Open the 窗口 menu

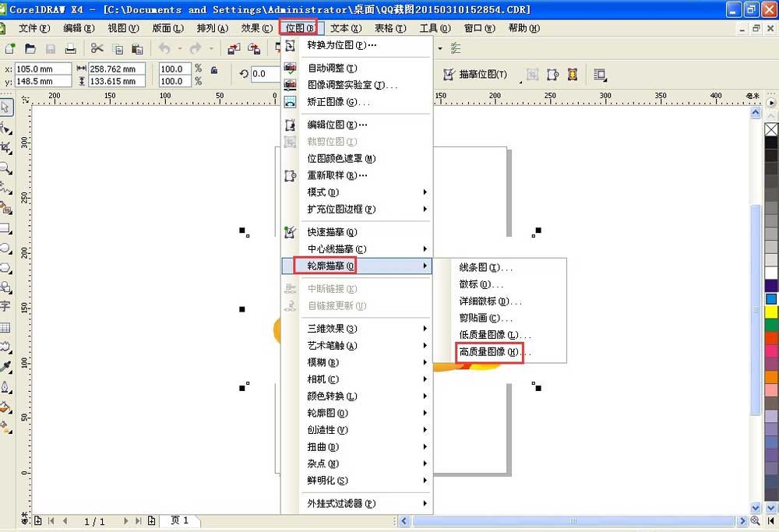click(x=479, y=28)
